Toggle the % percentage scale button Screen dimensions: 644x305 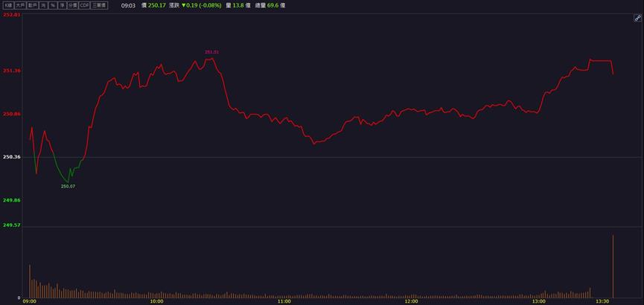point(53,5)
